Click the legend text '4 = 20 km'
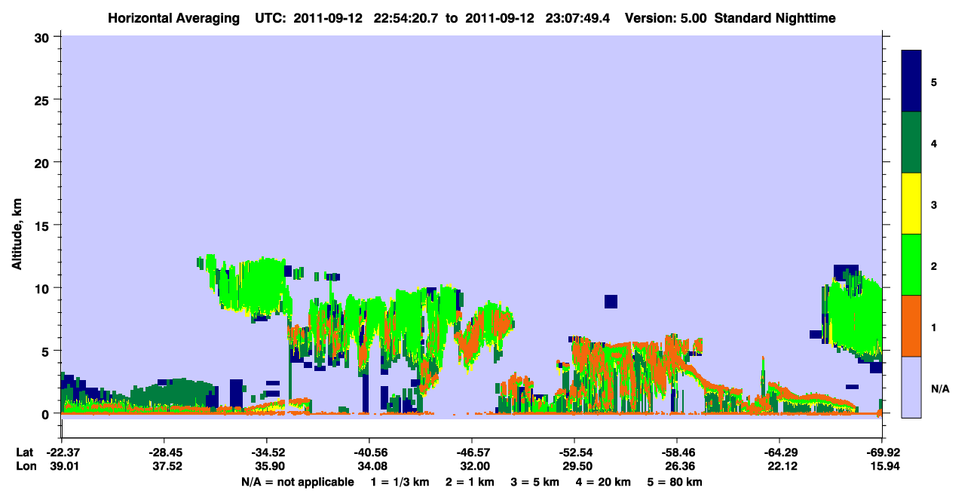The image size is (980, 503). click(604, 482)
